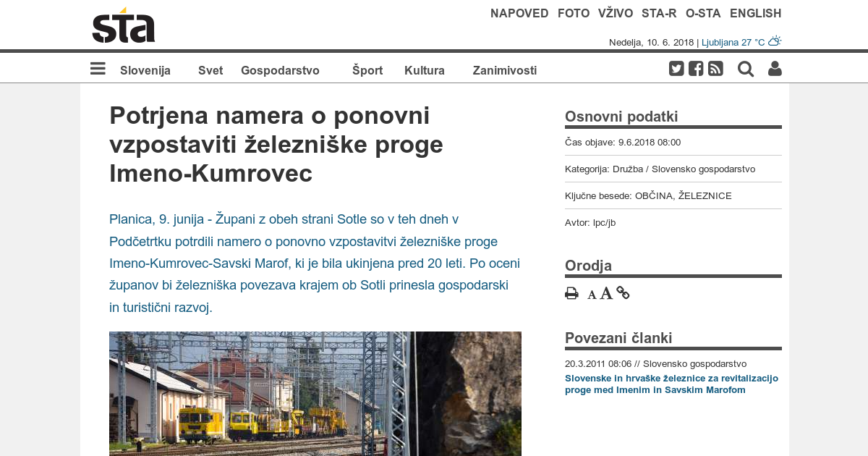Viewport: 868px width, 456px height.
Task: Print article using printer icon
Action: pos(571,293)
